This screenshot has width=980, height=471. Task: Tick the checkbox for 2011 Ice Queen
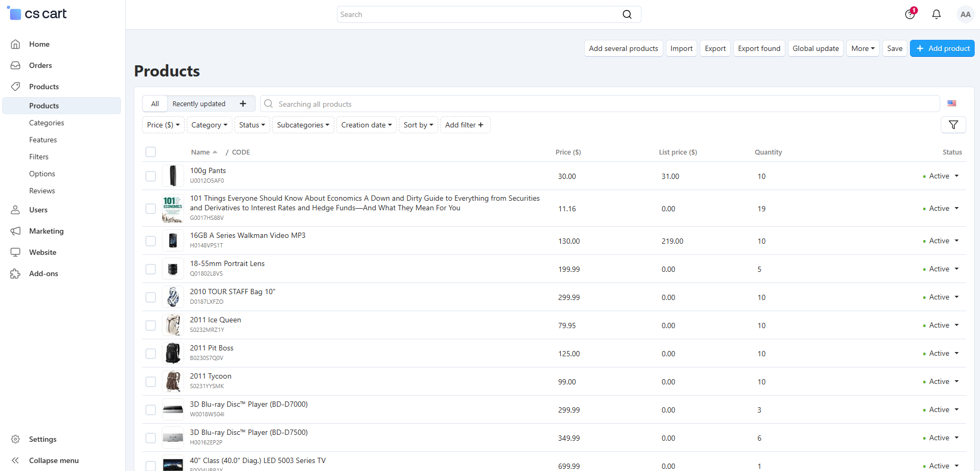coord(151,326)
